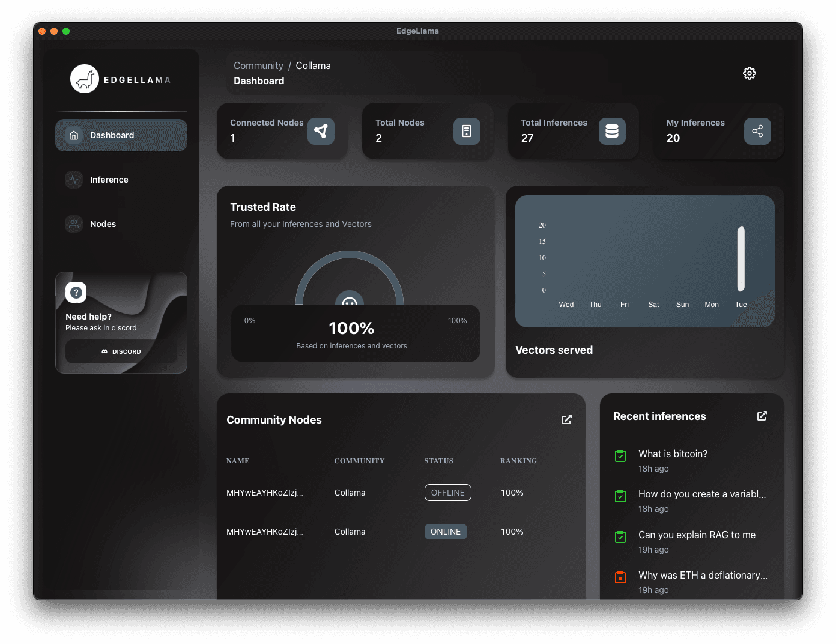This screenshot has width=836, height=644.
Task: Open the Nodes sidebar section
Action: 103,224
